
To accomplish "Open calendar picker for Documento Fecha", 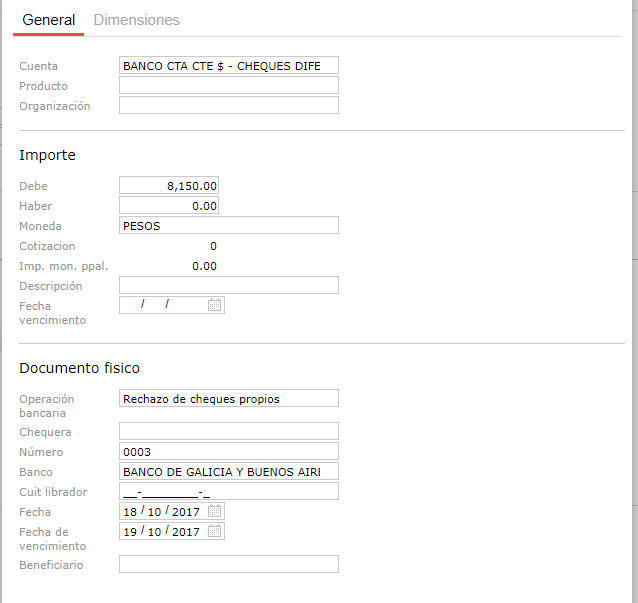I will pyautogui.click(x=214, y=511).
